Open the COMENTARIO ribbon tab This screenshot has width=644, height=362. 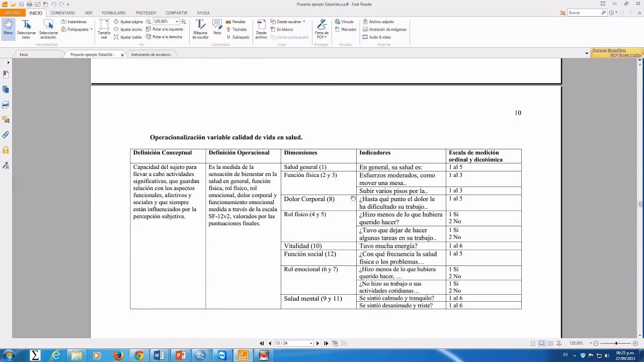point(63,13)
